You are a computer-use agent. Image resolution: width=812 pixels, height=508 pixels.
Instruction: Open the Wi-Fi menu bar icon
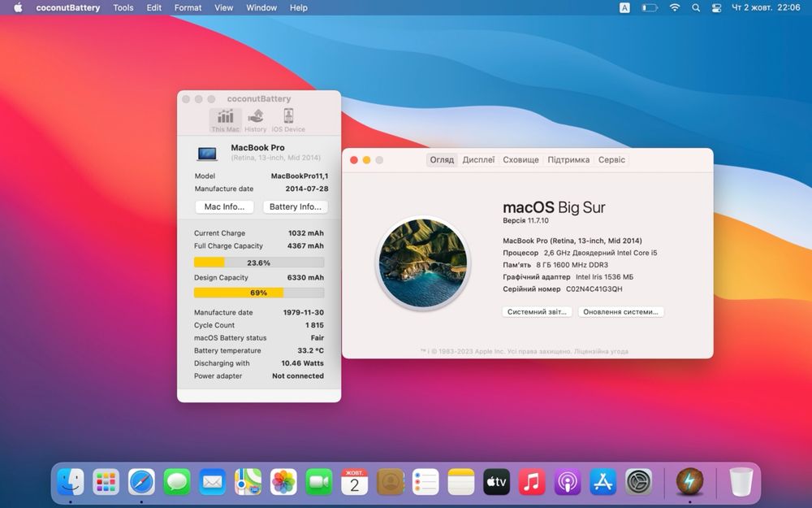pos(675,8)
